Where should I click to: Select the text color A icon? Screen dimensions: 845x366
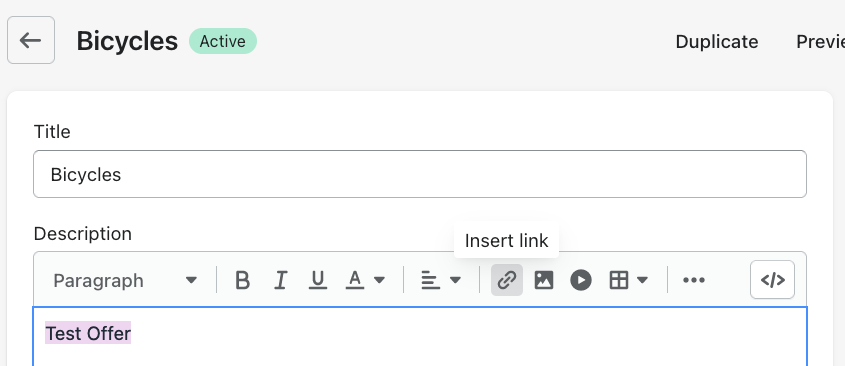355,280
